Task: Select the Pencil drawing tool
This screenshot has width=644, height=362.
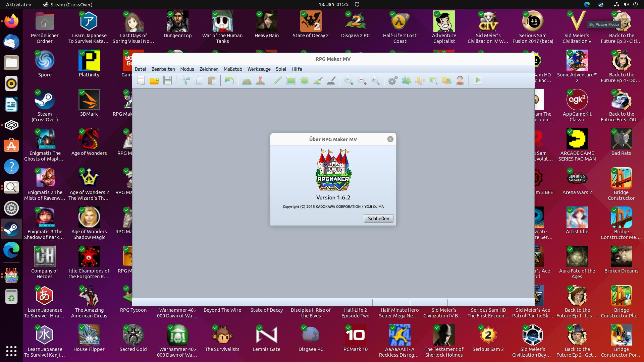Action: [x=277, y=80]
